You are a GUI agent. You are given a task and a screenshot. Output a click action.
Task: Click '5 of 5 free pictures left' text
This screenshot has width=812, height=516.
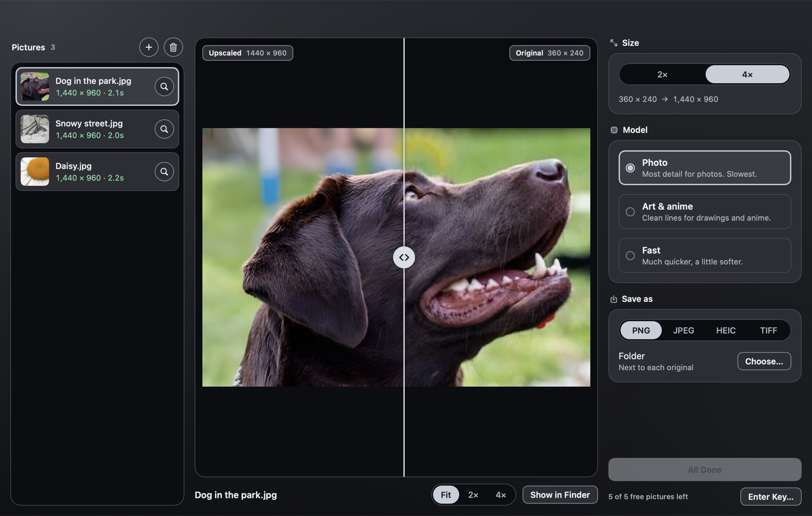pyautogui.click(x=648, y=497)
